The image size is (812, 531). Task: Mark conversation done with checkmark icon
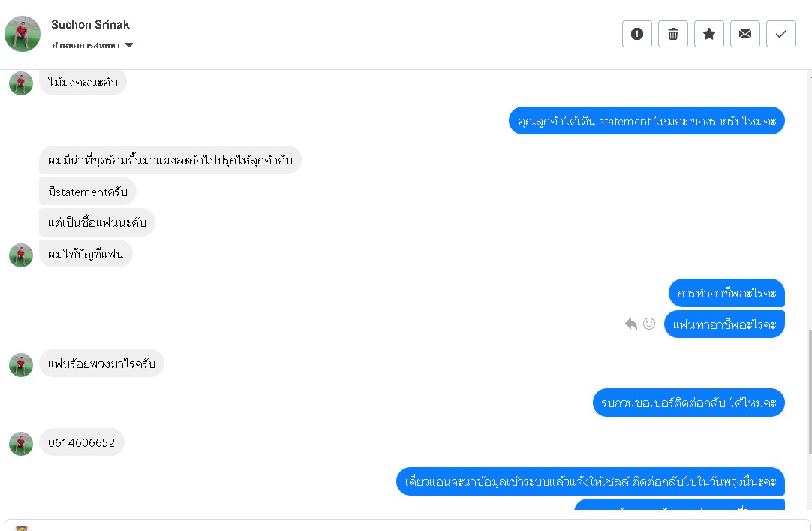[x=781, y=34]
